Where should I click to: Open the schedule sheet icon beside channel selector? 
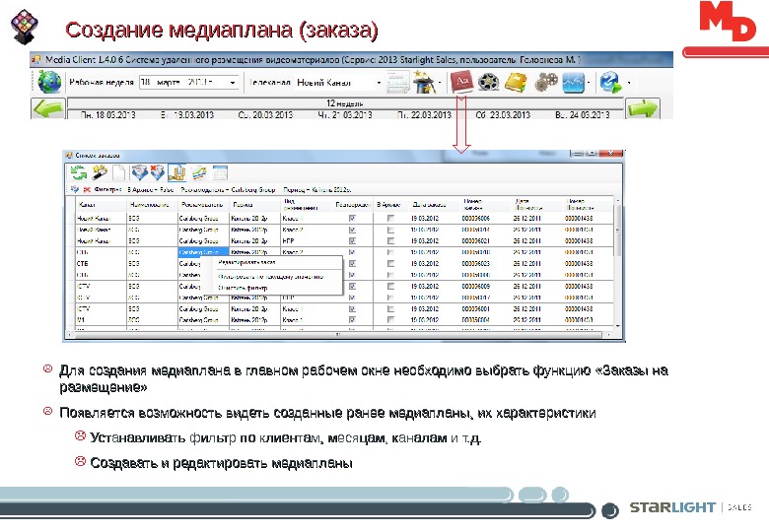click(397, 83)
